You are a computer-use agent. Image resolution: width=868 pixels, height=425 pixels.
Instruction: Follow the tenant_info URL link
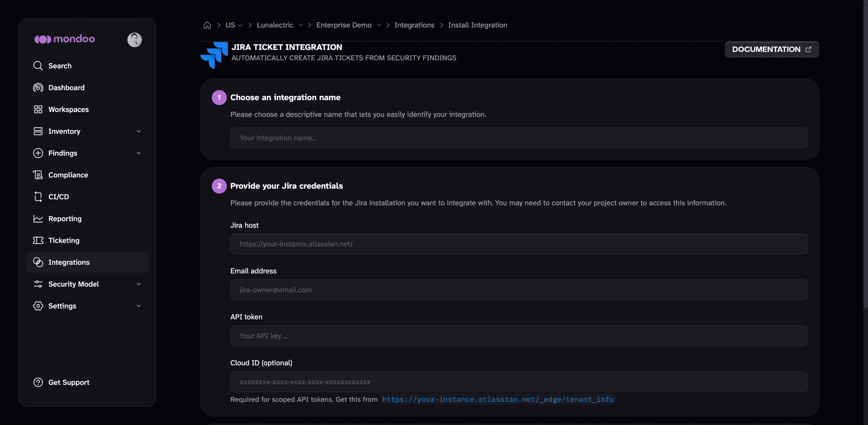click(x=498, y=399)
